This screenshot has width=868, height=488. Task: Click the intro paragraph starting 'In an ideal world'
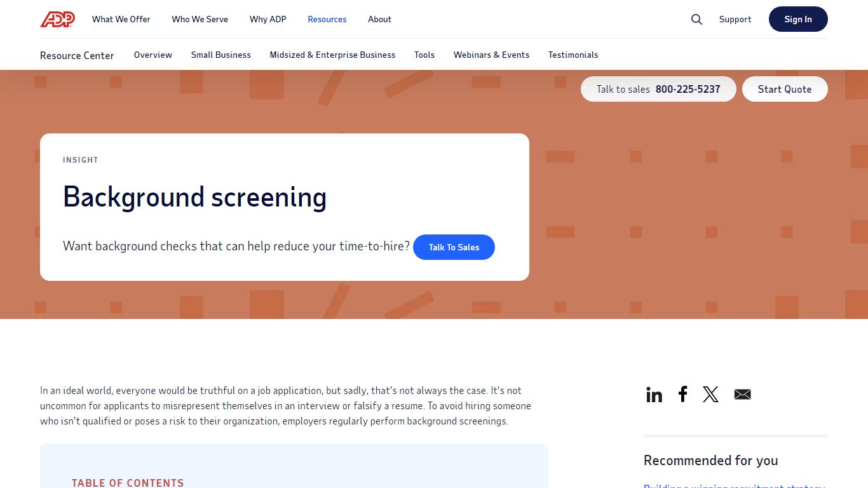285,405
